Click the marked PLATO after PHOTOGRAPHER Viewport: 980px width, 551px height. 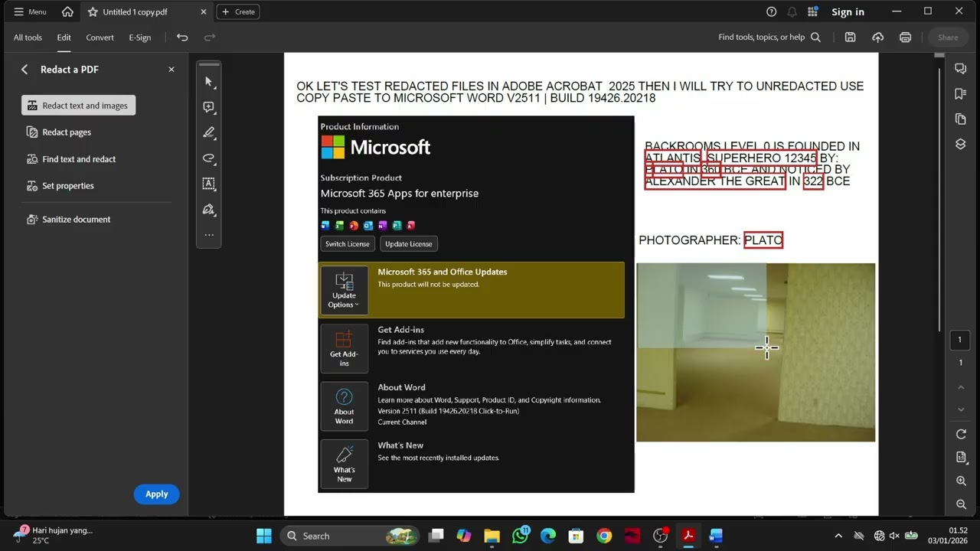(x=763, y=240)
